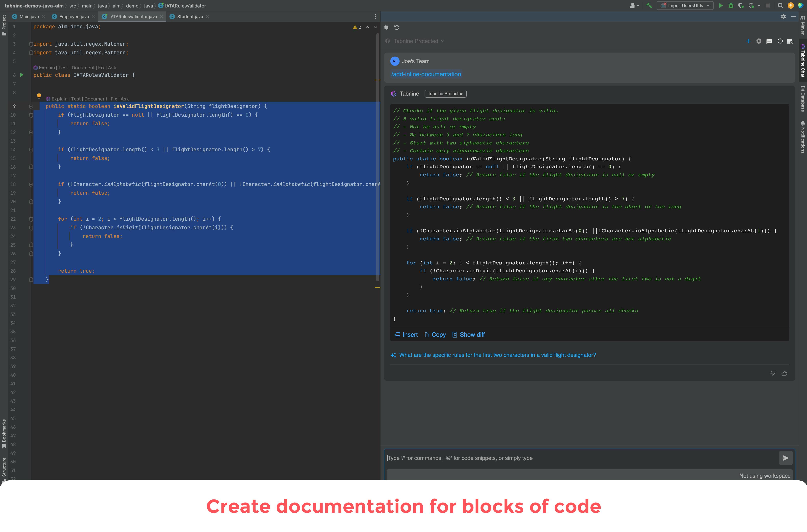The height and width of the screenshot is (532, 807).
Task: Click the bug icon in the chat toolbar
Action: coord(386,27)
